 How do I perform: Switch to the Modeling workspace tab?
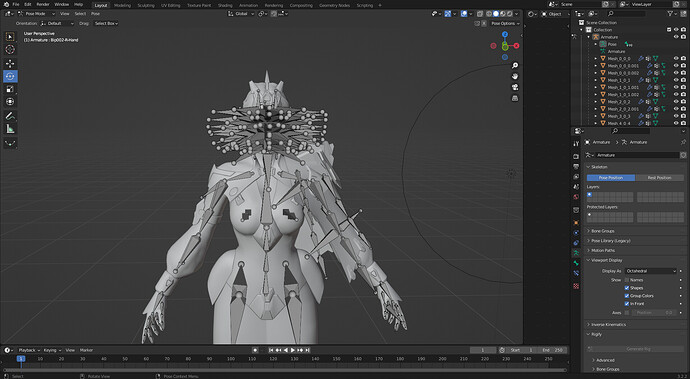(x=122, y=5)
